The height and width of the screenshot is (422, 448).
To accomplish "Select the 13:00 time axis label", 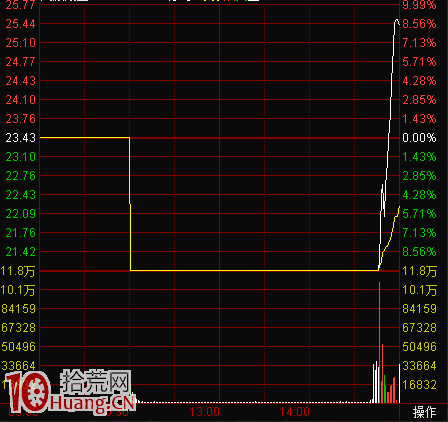I will 204,412.
